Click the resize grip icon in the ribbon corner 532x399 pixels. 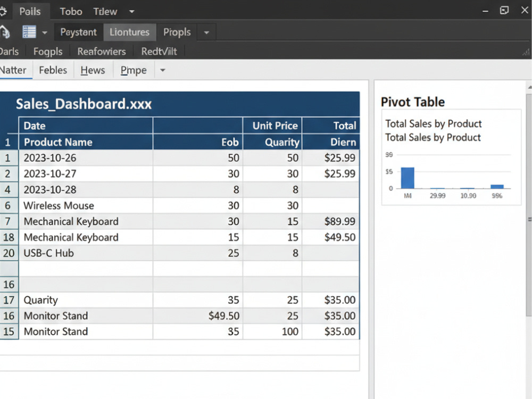(526, 52)
